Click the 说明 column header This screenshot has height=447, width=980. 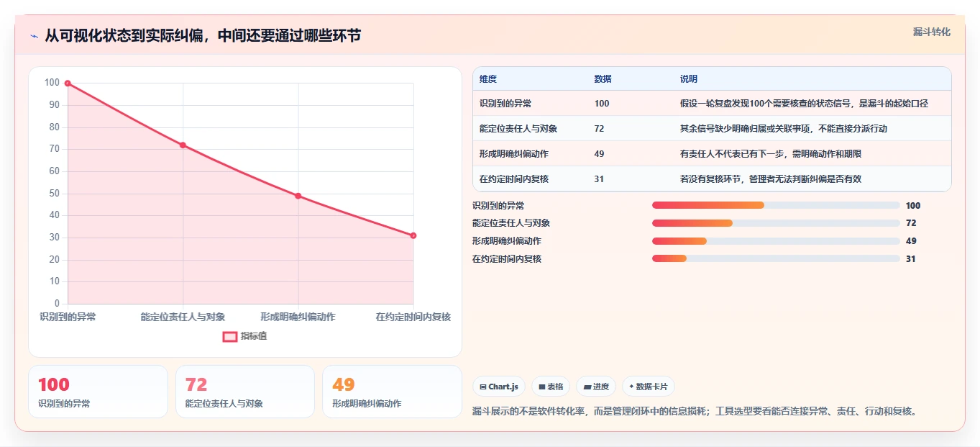(689, 78)
